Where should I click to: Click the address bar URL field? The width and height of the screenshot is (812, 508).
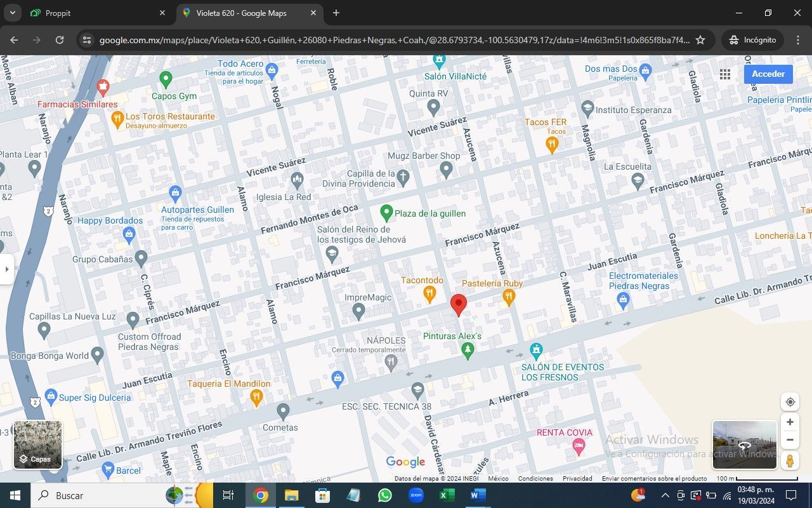click(x=393, y=40)
